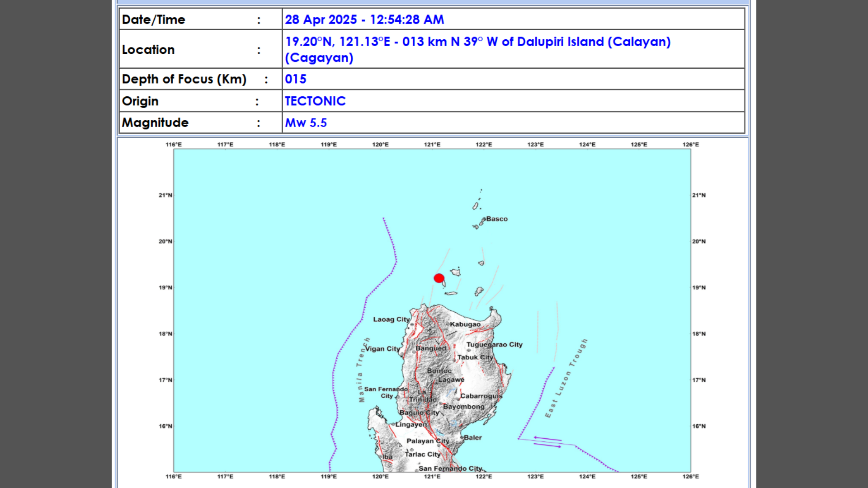Click the Basco island marker

(x=483, y=219)
